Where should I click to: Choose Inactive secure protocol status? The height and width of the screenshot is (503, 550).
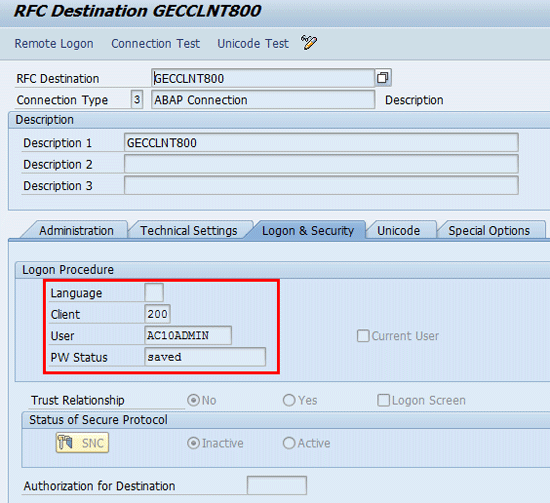coord(193,443)
